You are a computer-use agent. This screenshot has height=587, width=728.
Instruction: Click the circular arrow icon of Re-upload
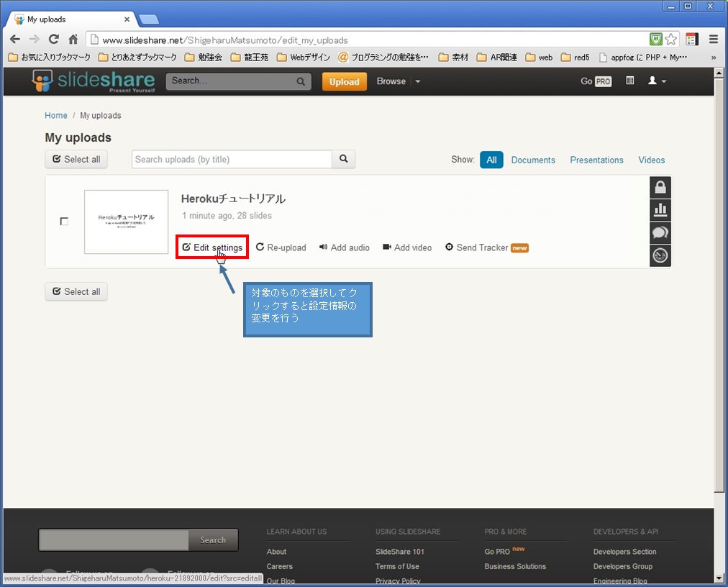[x=260, y=247]
